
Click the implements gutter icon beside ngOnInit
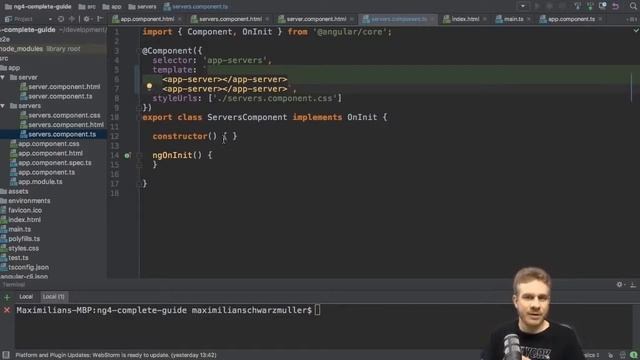(x=127, y=155)
